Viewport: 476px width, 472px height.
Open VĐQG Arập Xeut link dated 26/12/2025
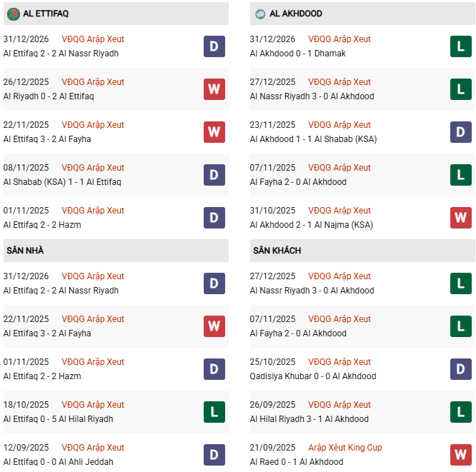pyautogui.click(x=93, y=82)
